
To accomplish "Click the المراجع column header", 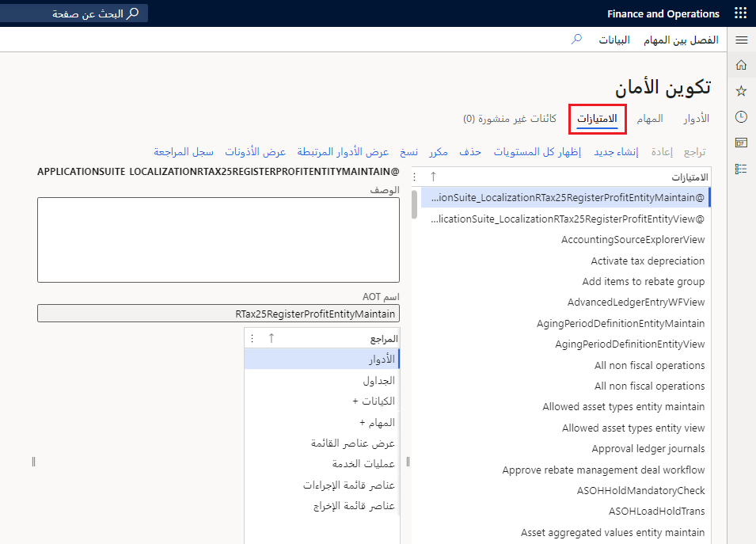I will (x=384, y=339).
